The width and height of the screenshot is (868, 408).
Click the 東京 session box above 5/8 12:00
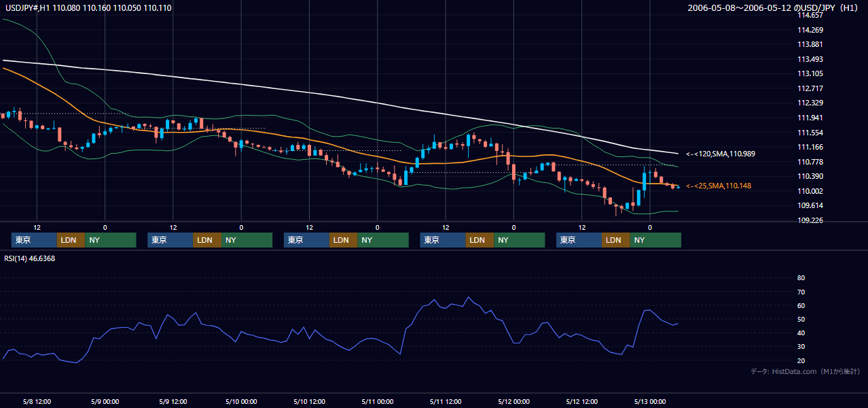[35, 240]
